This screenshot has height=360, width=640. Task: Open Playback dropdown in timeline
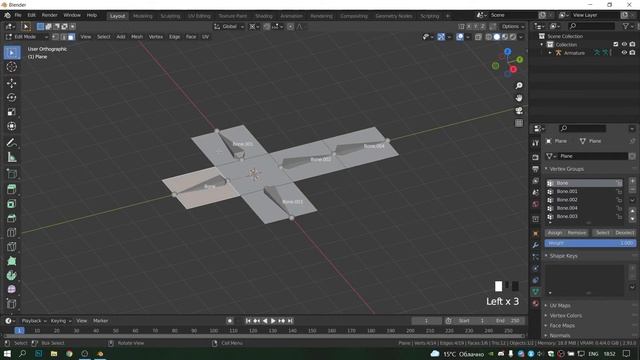point(33,321)
